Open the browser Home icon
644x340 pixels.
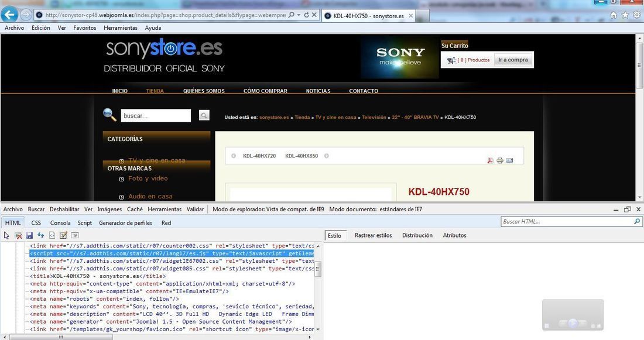(x=614, y=15)
